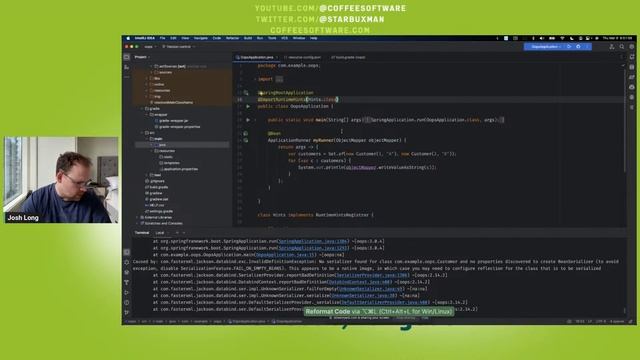Image resolution: width=640 pixels, height=360 pixels.
Task: Open more run actions in blue toolbar
Action: coord(587,47)
